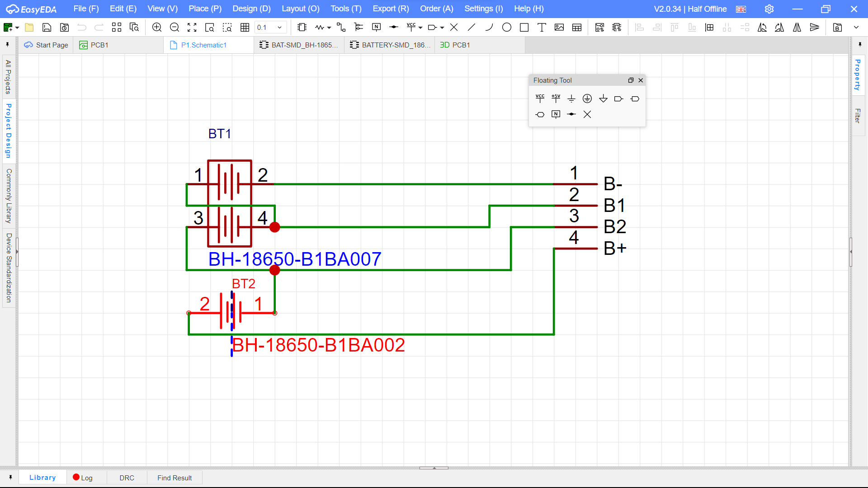Toggle the right Property panel pin

tap(860, 45)
